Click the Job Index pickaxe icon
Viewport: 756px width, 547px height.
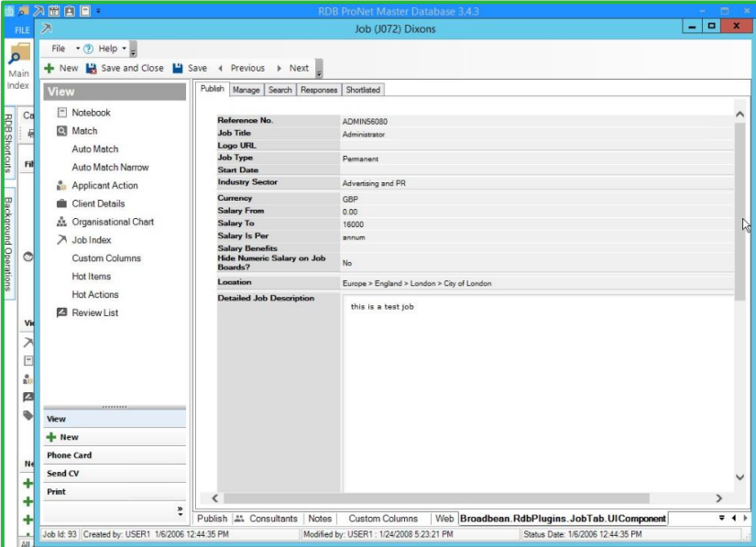pos(61,239)
